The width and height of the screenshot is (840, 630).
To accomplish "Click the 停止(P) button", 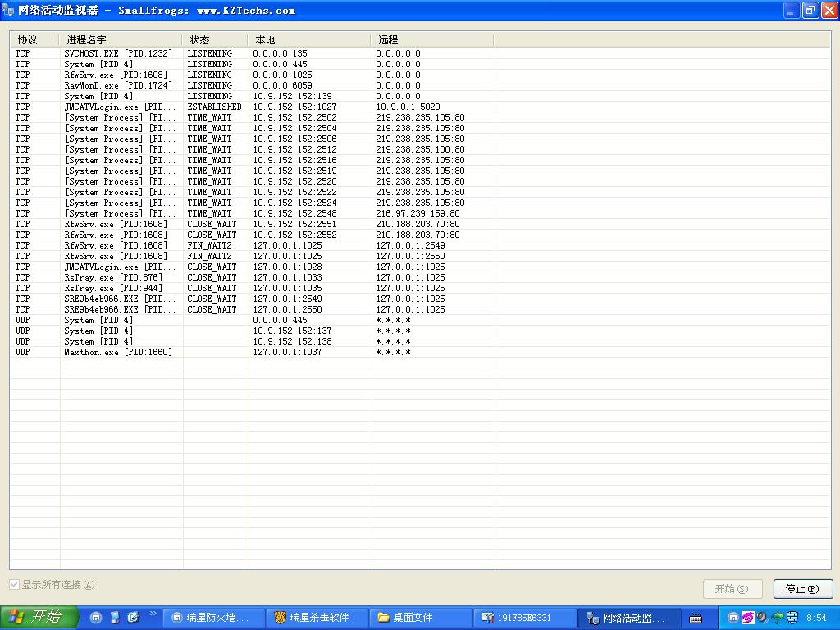I will (x=802, y=589).
